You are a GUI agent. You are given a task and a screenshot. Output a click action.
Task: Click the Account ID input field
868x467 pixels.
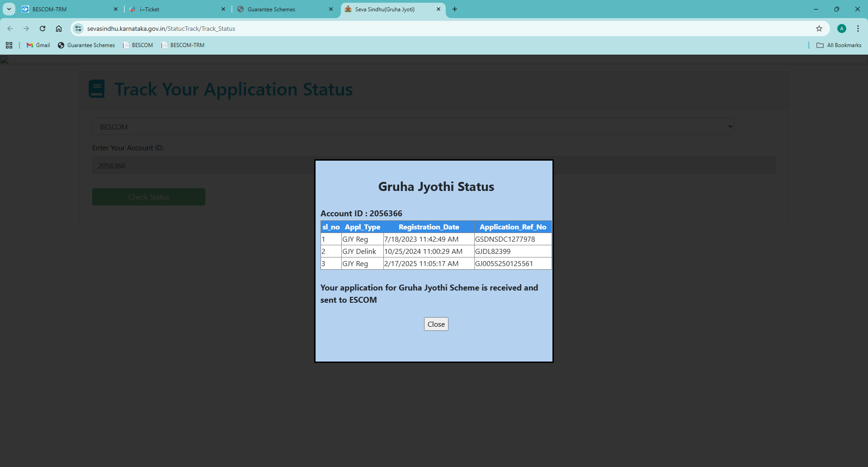pos(203,166)
